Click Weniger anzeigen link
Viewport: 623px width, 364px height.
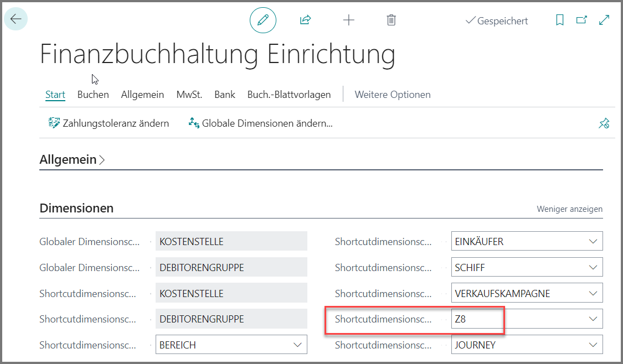click(569, 209)
